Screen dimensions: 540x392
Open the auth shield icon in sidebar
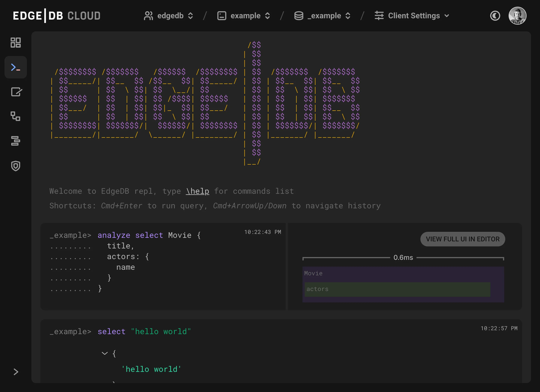click(x=16, y=166)
